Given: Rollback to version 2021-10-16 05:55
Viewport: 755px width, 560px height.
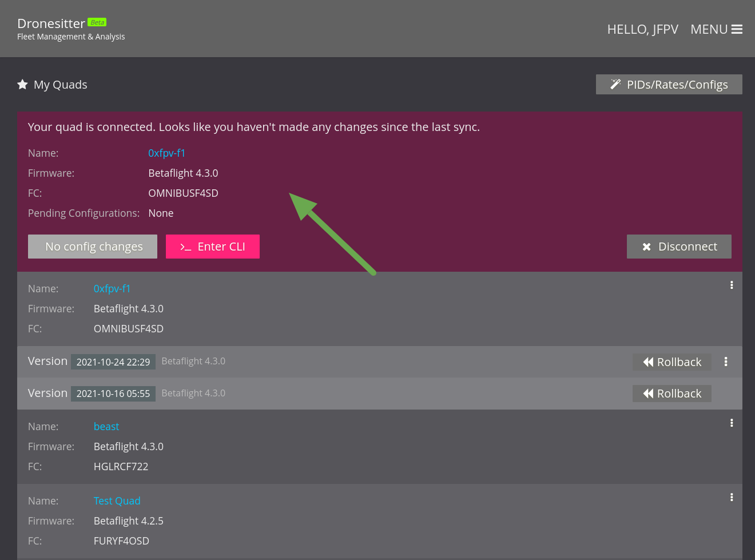Looking at the screenshot, I should coord(671,394).
